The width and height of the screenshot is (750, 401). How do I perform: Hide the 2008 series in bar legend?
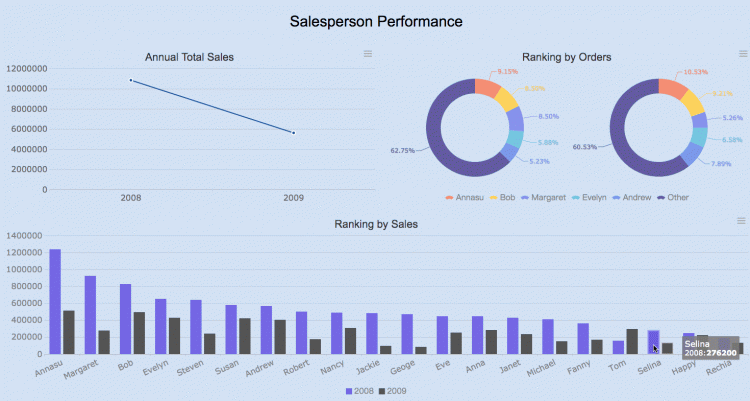tap(360, 391)
